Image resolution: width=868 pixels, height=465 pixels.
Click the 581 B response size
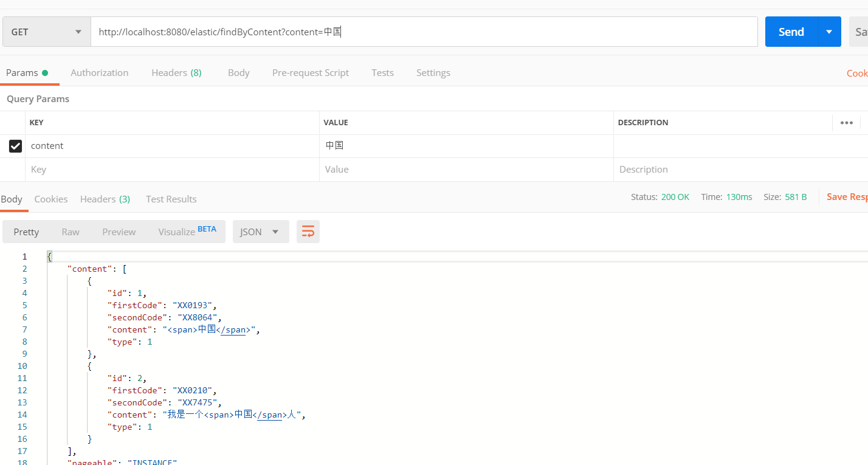click(796, 197)
